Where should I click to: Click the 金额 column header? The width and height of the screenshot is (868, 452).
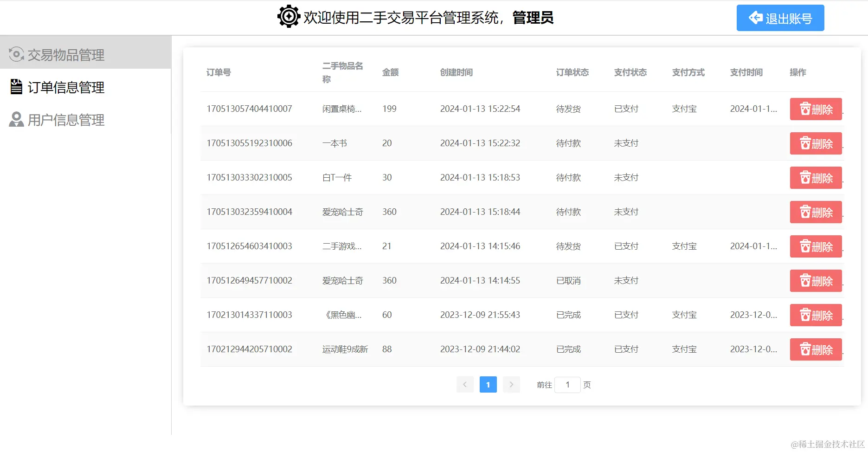[x=391, y=72]
